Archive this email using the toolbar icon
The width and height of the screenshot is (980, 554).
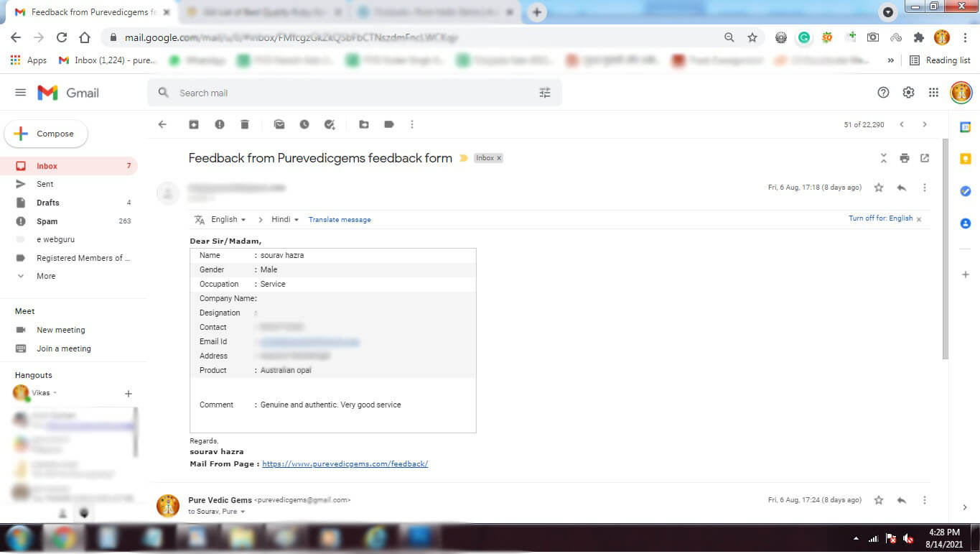194,124
